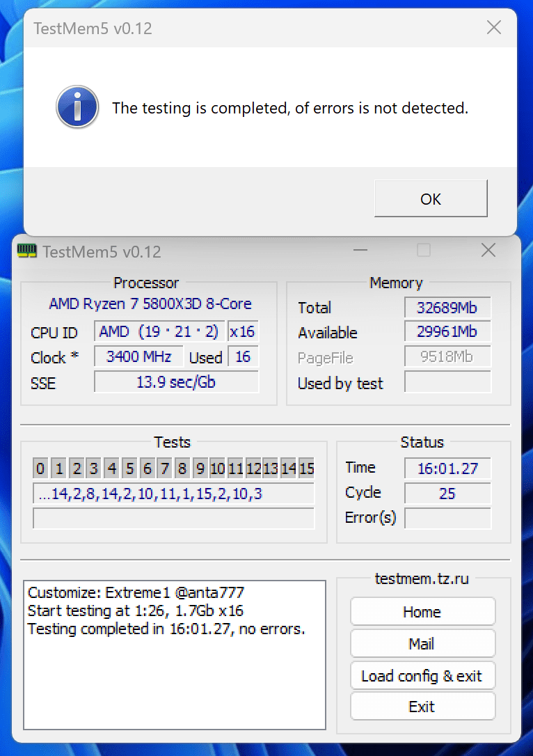Click the log line Testing completed in 16:01.27
Screen dimensions: 533x756
point(166,629)
